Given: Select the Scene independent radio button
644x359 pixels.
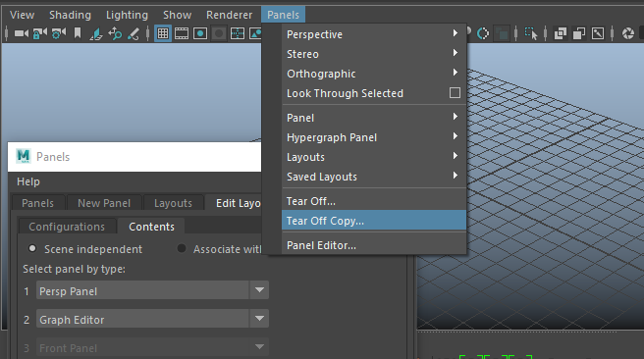Looking at the screenshot, I should pyautogui.click(x=32, y=248).
